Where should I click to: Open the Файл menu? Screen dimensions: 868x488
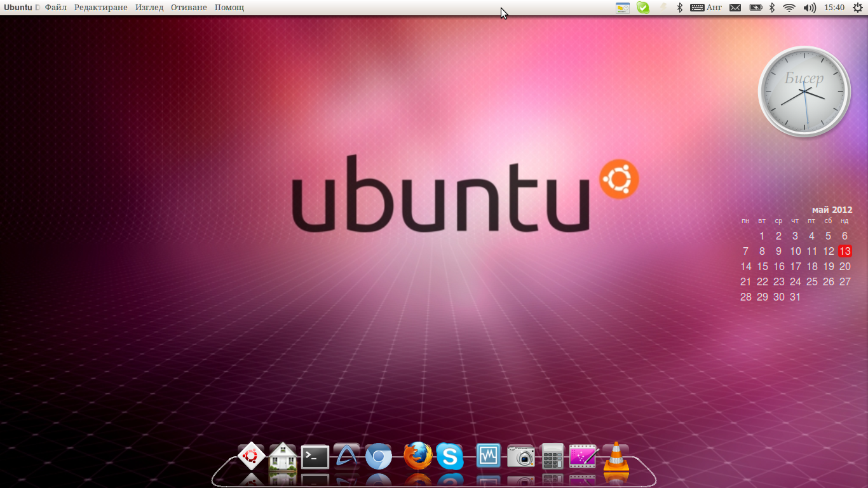pyautogui.click(x=56, y=8)
